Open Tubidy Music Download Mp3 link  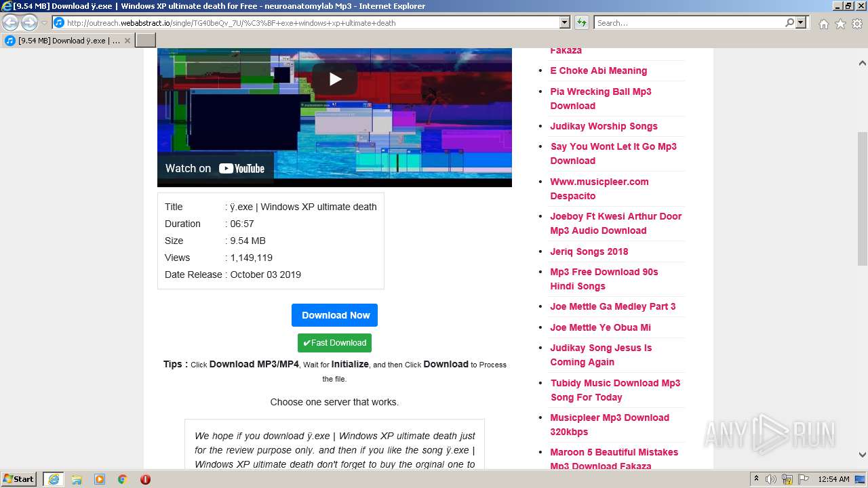point(615,390)
